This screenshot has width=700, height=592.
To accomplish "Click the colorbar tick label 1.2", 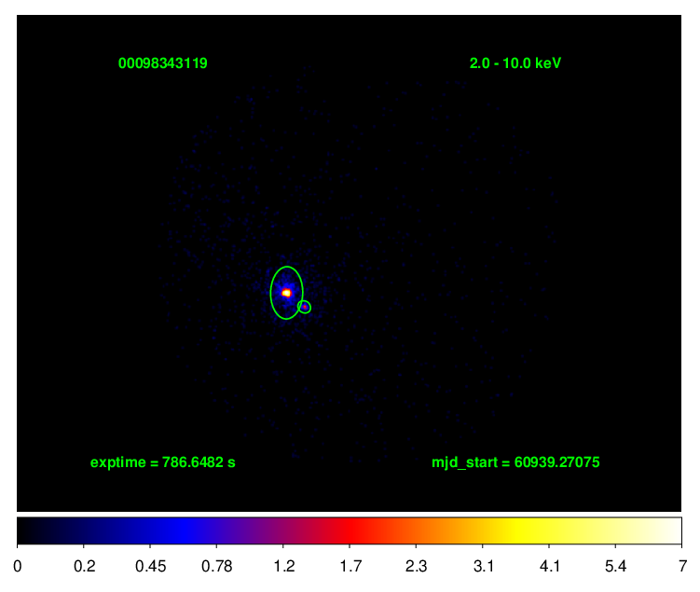I will [x=283, y=566].
